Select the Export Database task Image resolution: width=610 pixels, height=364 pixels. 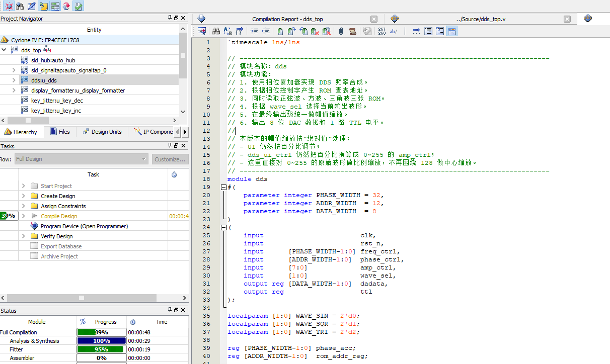tap(61, 246)
